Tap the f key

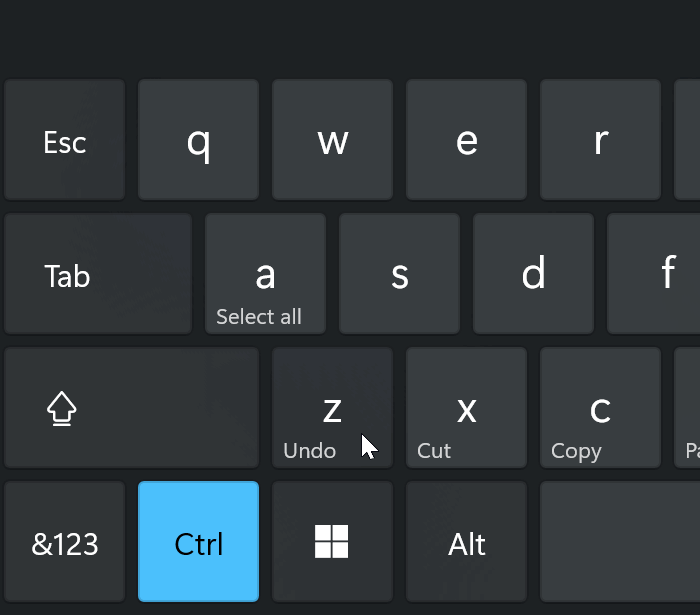click(654, 274)
